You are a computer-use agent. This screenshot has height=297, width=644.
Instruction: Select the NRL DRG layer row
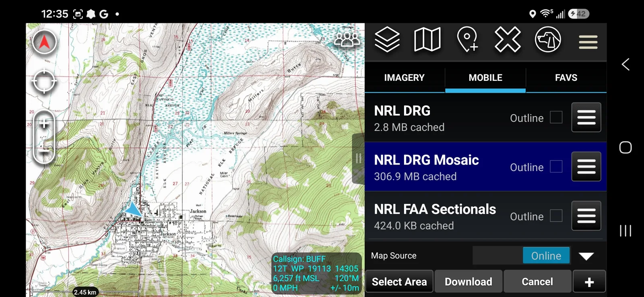[485, 118]
